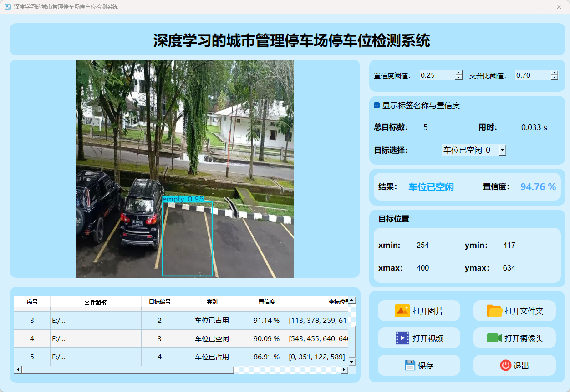Viewport: 570px width, 392px height.
Task: Open the target selection dropdown
Action: point(502,150)
